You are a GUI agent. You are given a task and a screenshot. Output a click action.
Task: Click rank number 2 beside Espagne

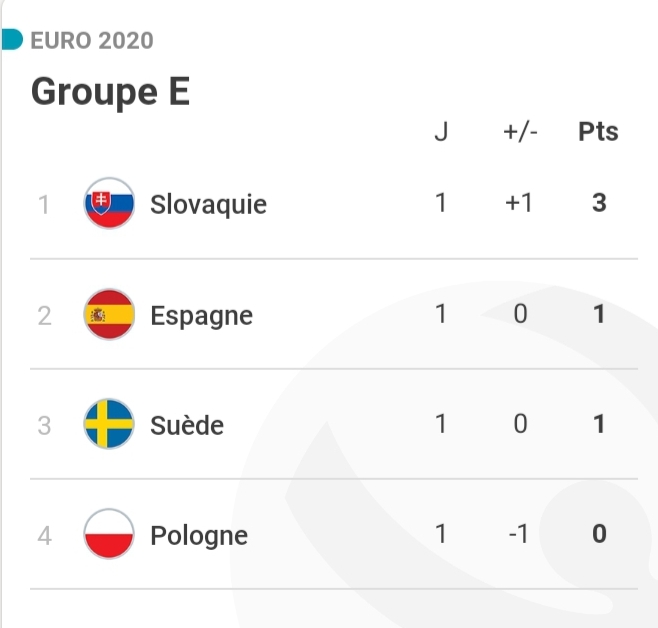click(44, 316)
